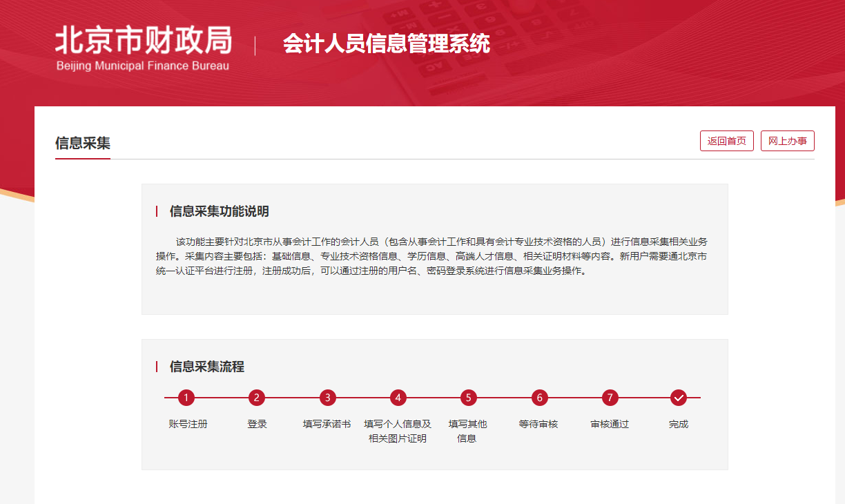845x504 pixels.
Task: Click the 会计人员信息管理系统 title
Action: coord(386,44)
